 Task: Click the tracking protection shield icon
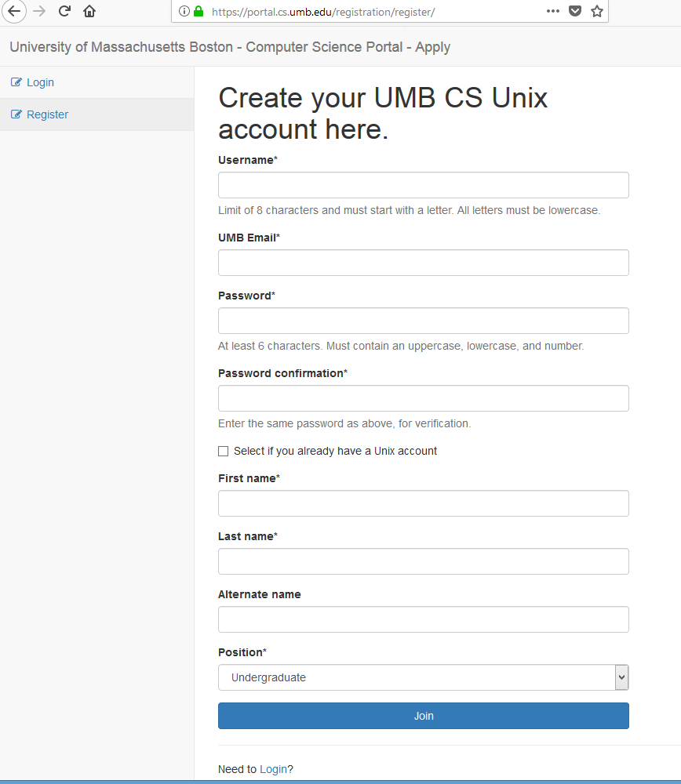[x=574, y=12]
